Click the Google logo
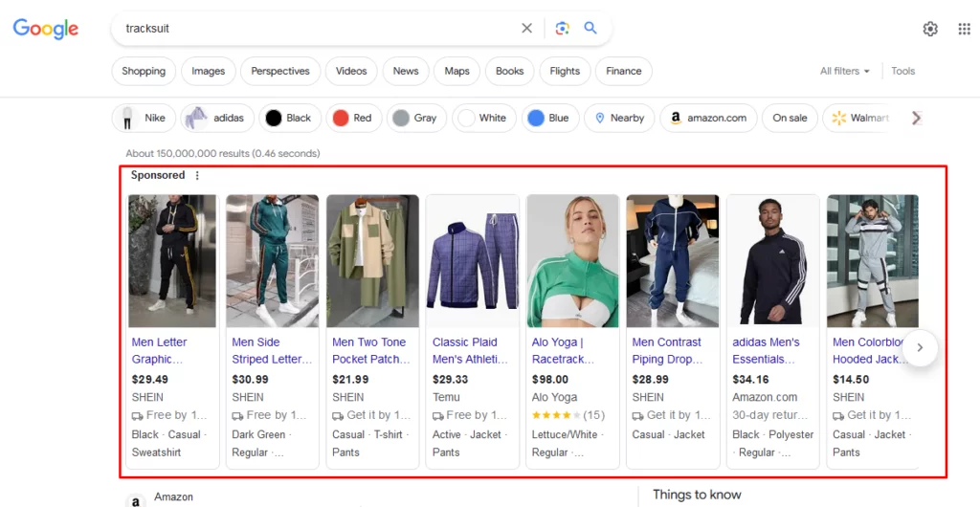 [x=46, y=29]
